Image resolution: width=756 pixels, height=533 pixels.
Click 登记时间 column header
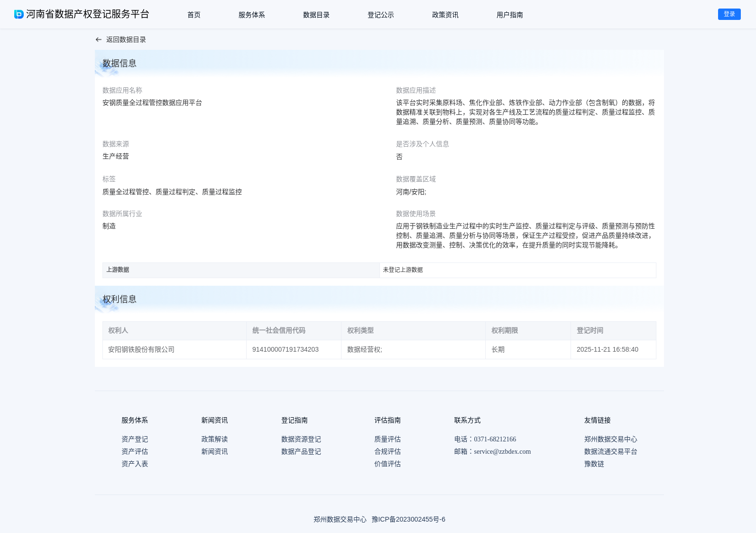pos(613,331)
